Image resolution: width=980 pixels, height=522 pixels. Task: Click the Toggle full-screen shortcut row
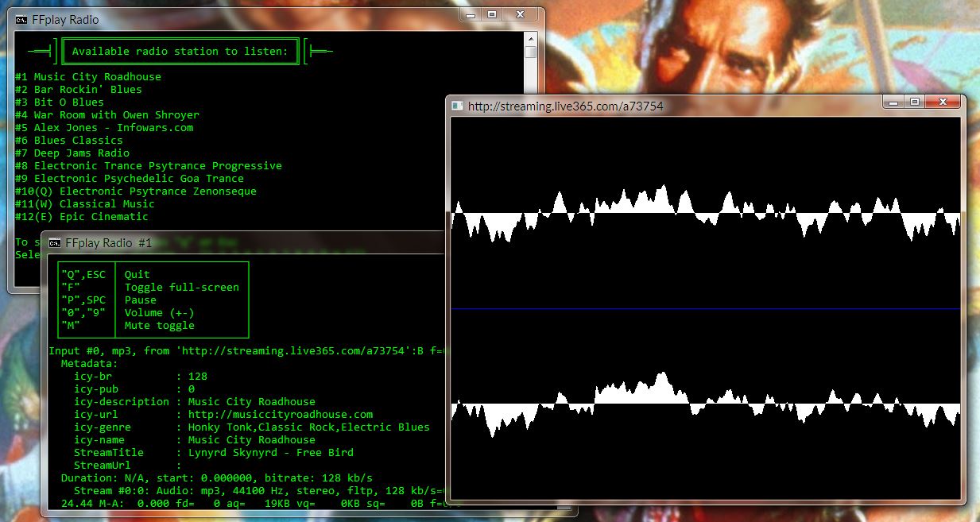click(153, 288)
